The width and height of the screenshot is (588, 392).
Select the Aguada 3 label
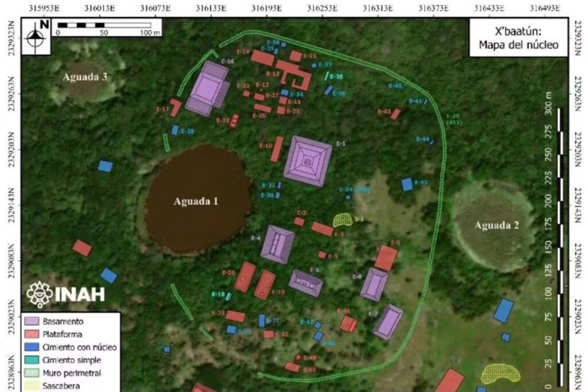(86, 76)
